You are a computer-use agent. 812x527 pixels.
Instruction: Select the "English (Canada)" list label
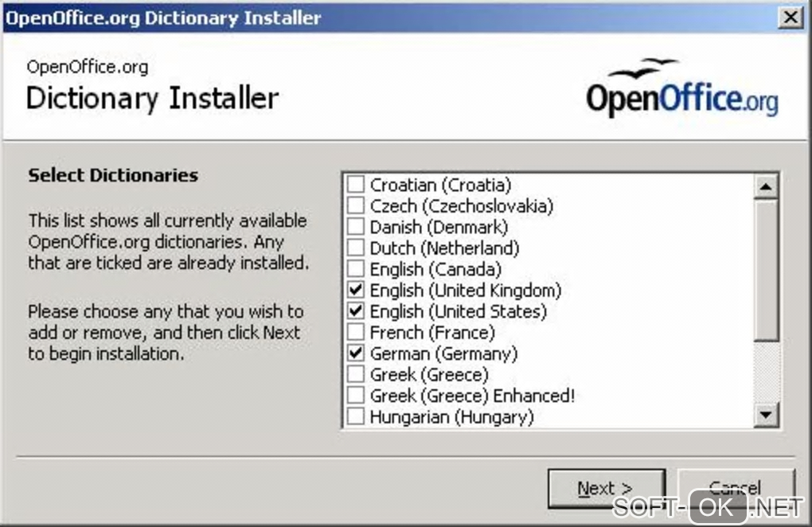[436, 269]
